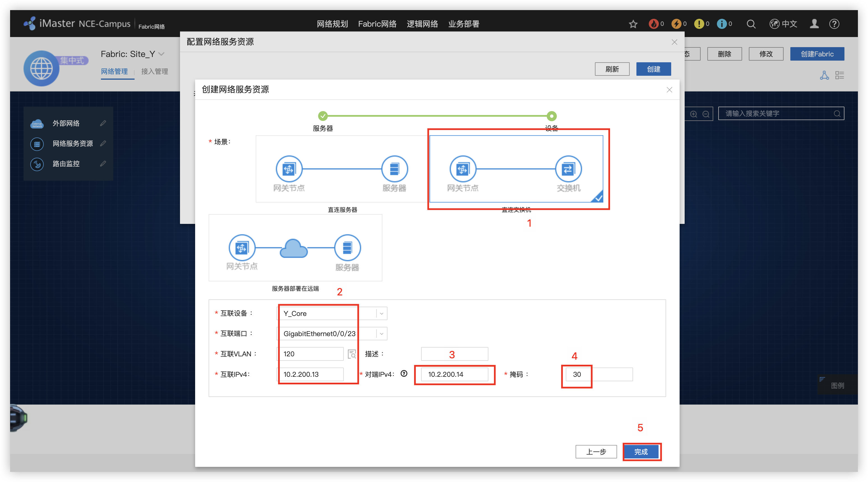Expand the 互联端口 GigabitEthernet0/0/23 dropdown

[382, 334]
